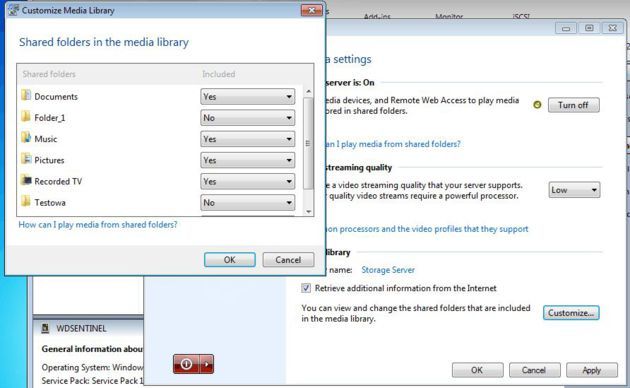
Task: Open the Low video streaming quality dropdown
Action: (574, 190)
